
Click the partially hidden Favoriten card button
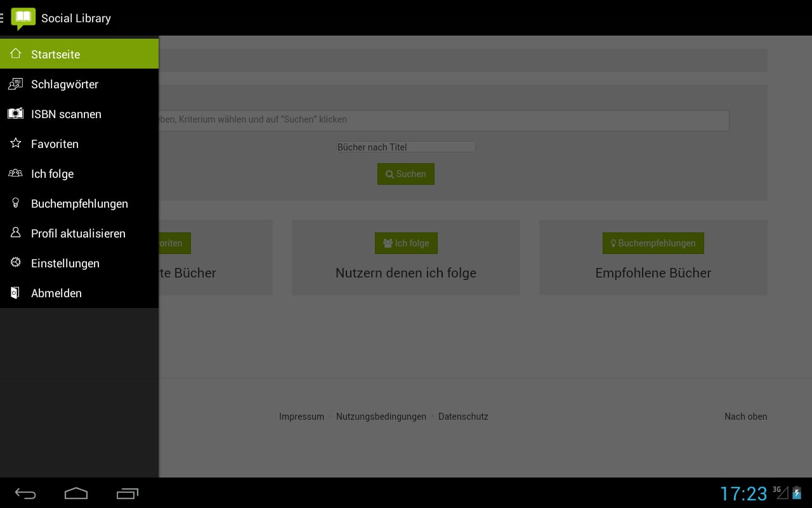pyautogui.click(x=174, y=243)
